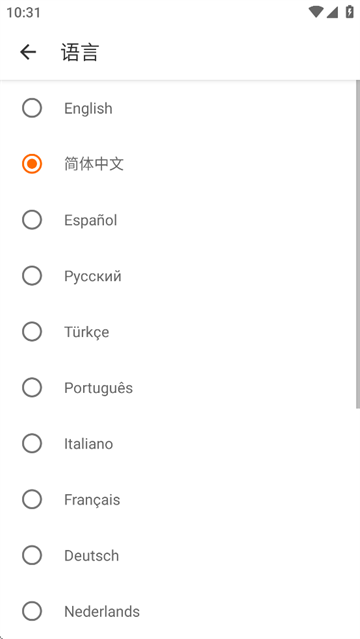
Task: Select the Español radio button
Action: point(32,220)
